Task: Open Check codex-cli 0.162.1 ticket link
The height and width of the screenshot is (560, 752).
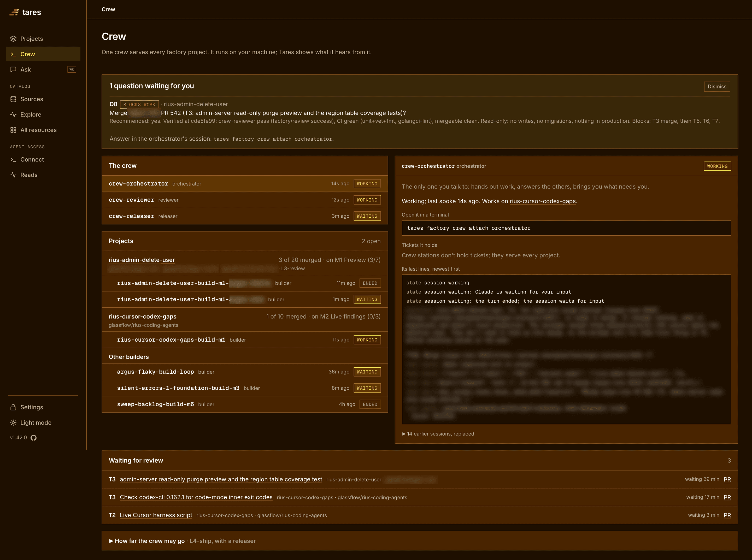Action: (x=196, y=497)
